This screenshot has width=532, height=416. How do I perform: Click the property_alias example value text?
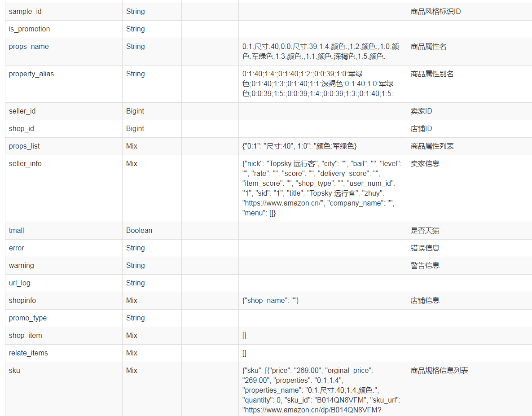point(318,84)
